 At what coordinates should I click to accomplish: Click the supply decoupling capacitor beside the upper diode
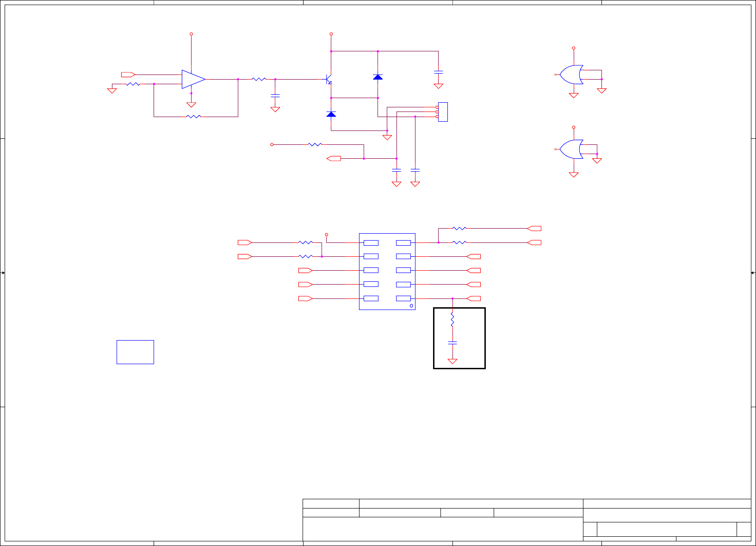pyautogui.click(x=439, y=72)
